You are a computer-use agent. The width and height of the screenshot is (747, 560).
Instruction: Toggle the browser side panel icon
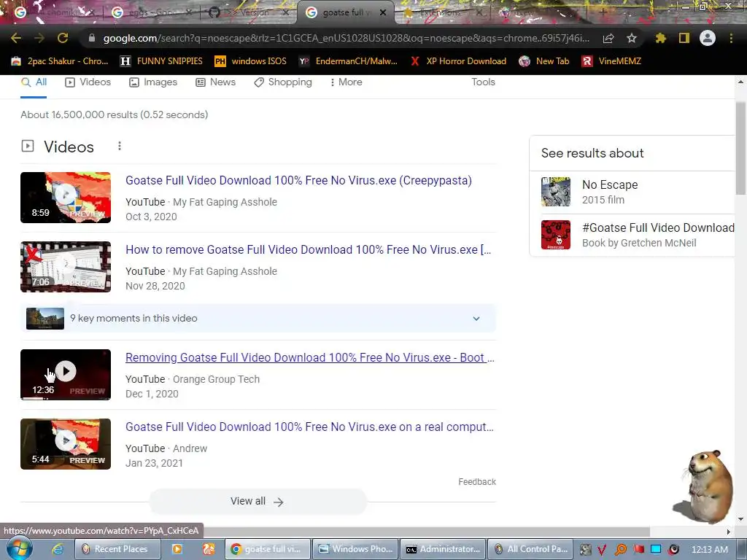click(x=684, y=38)
